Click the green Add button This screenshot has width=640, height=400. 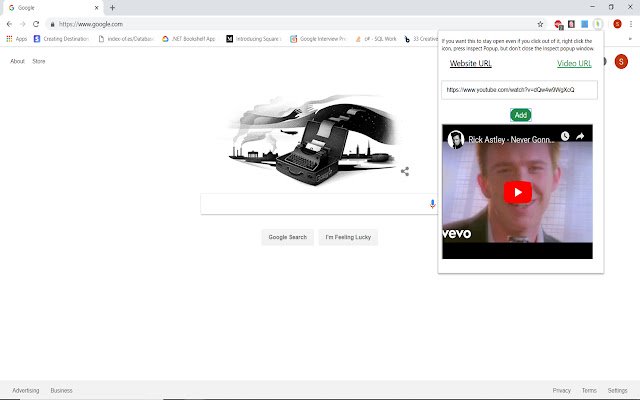[520, 115]
